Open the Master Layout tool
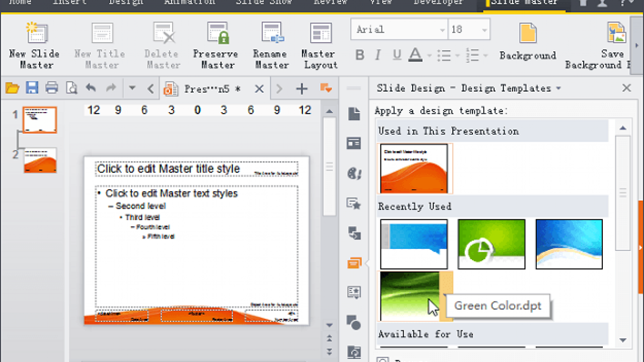This screenshot has height=362, width=644. point(319,45)
